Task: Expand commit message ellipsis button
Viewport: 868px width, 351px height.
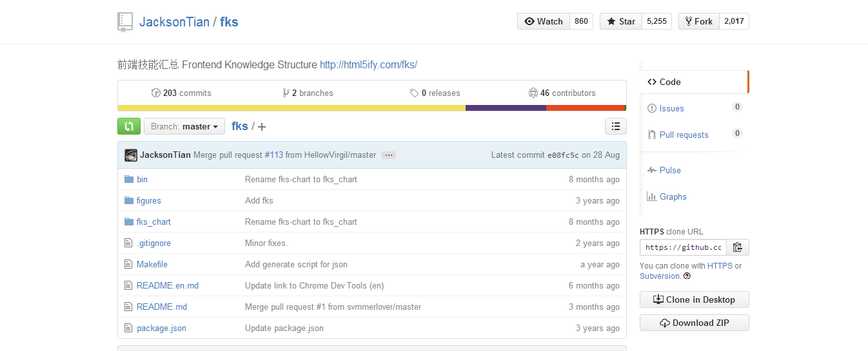Action: point(388,155)
